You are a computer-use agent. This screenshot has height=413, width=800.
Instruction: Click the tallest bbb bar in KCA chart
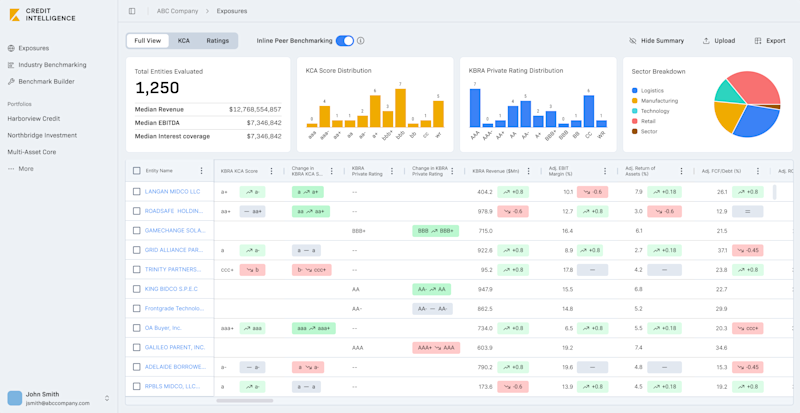point(401,108)
